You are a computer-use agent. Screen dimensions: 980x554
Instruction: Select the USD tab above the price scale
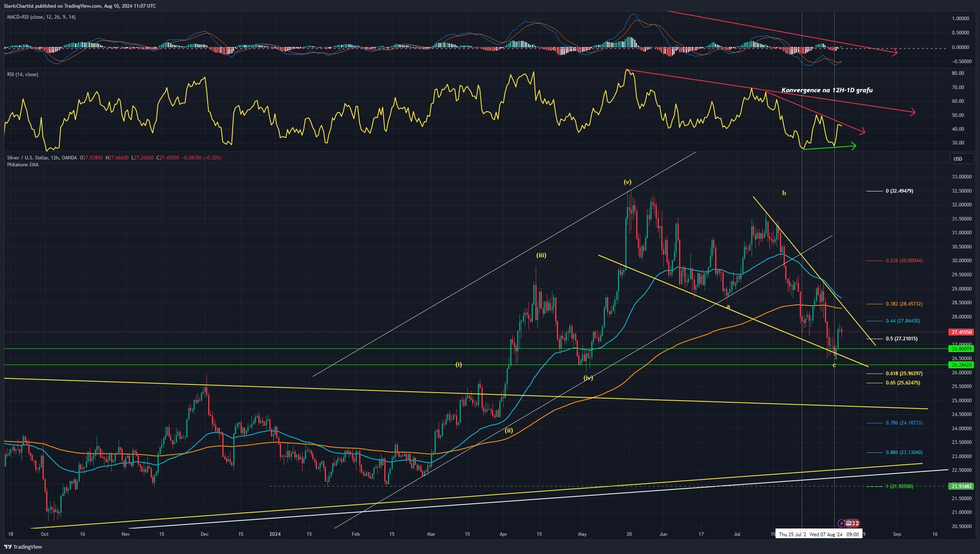(x=962, y=159)
